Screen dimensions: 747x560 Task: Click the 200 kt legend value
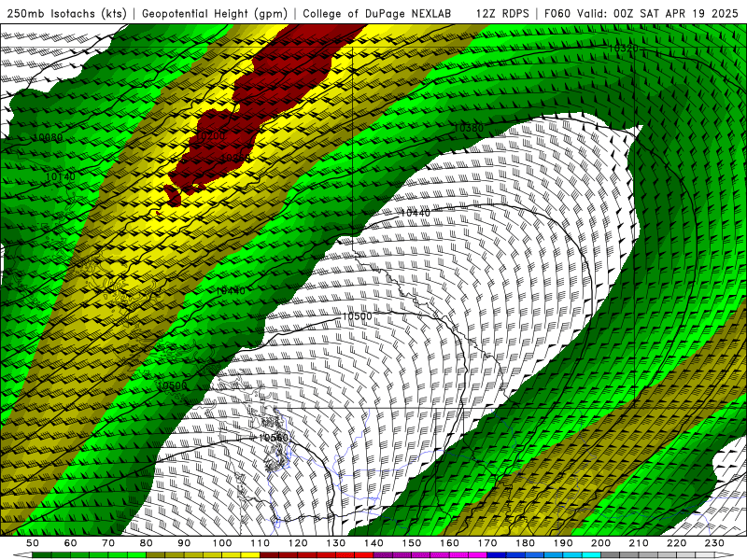600,543
